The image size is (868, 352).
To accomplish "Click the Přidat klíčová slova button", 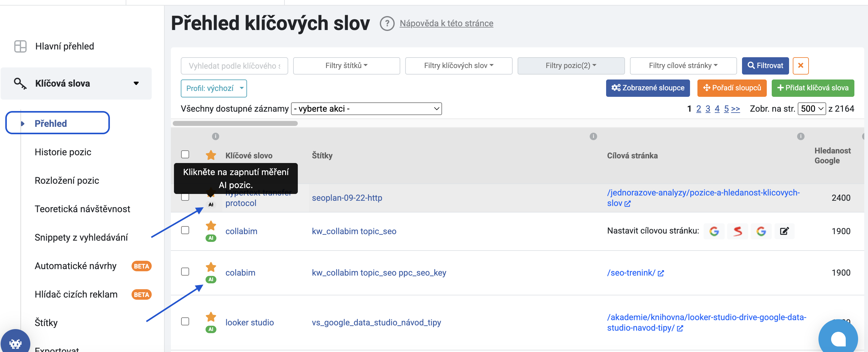I will (812, 88).
